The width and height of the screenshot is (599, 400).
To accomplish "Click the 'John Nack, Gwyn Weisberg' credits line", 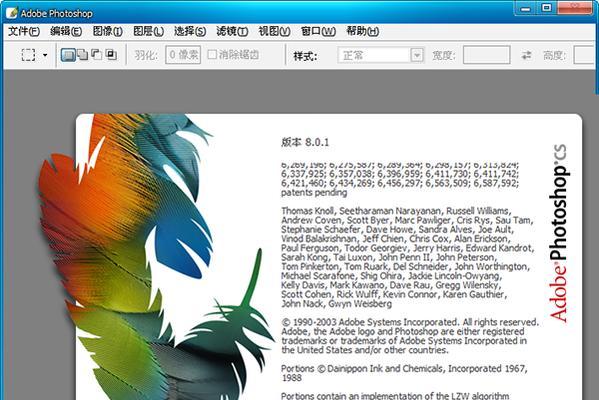I will point(336,304).
